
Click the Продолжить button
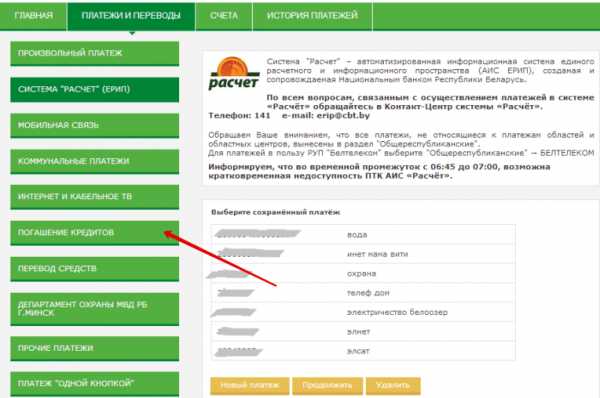pyautogui.click(x=327, y=385)
